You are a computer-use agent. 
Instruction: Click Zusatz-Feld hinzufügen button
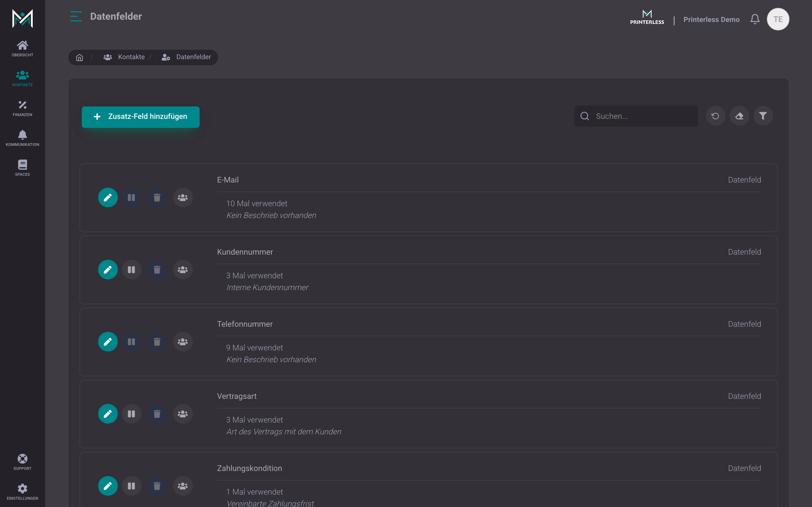pos(141,117)
